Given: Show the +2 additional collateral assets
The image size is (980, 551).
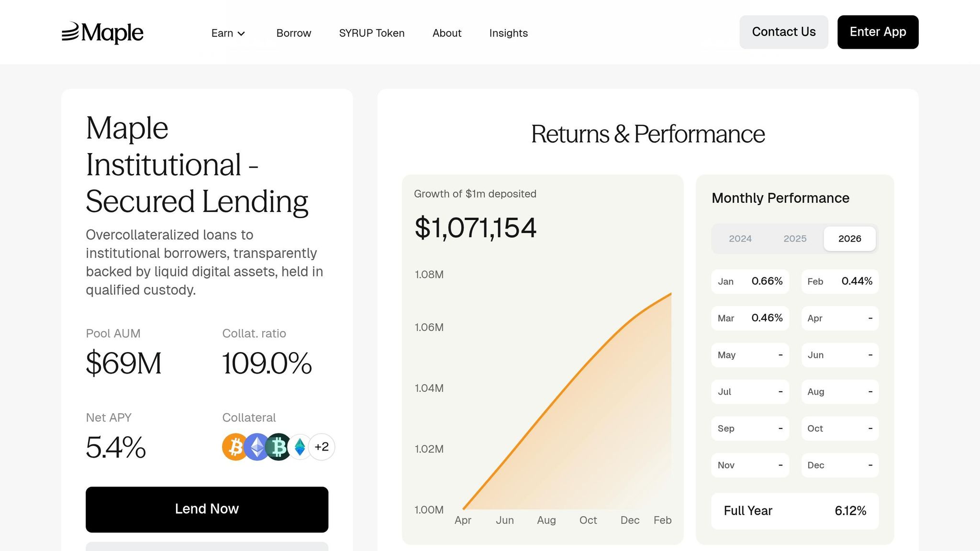Looking at the screenshot, I should 322,447.
